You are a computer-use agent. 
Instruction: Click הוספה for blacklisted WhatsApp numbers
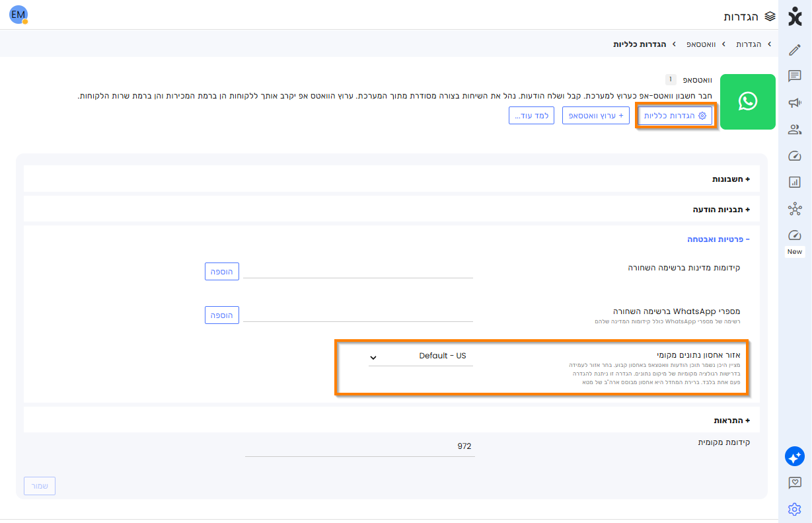click(x=221, y=315)
